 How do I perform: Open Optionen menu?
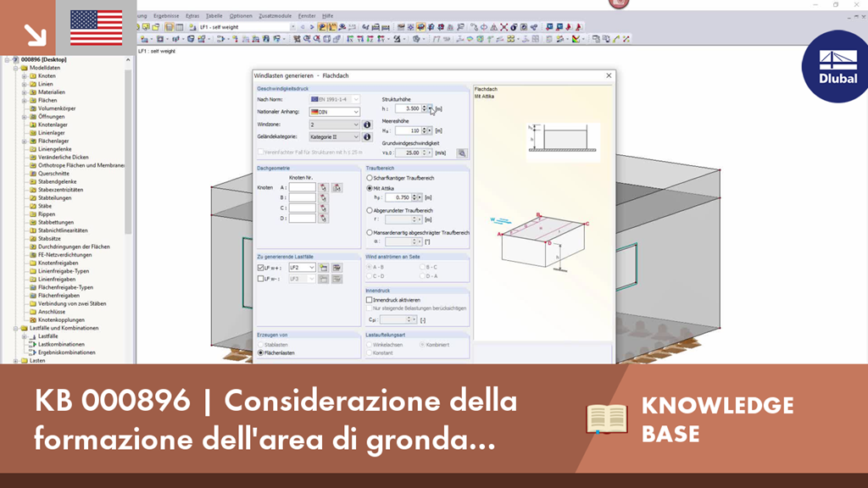tap(241, 16)
